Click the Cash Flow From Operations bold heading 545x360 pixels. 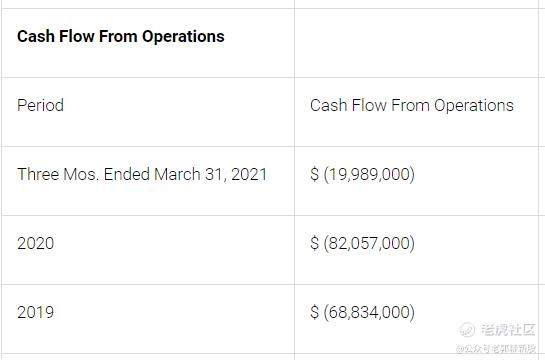click(x=121, y=36)
